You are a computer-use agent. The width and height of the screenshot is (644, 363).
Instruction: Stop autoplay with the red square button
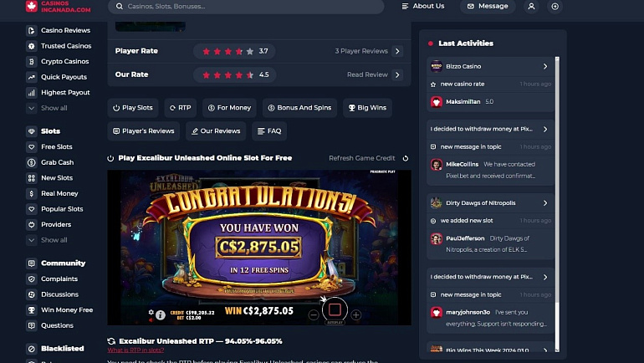tap(335, 309)
